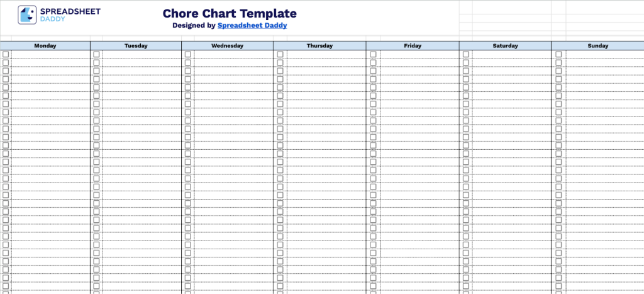Enable the first checkbox under Friday
Screen dimensions: 644x294
click(x=373, y=54)
